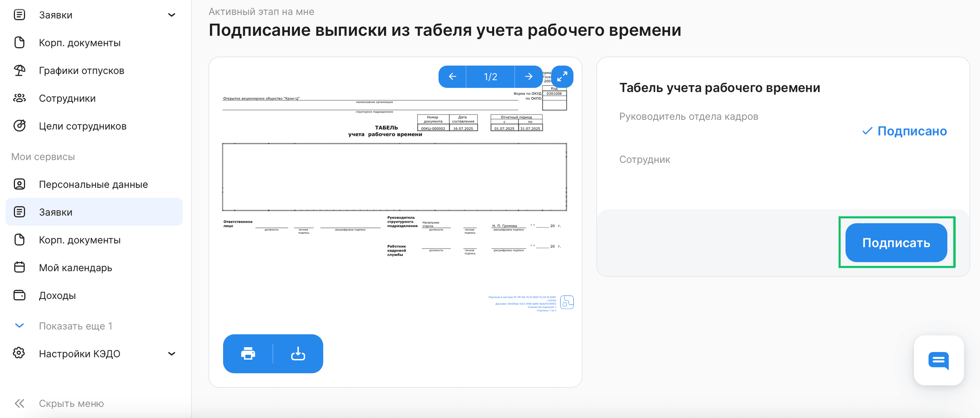The image size is (980, 418).
Task: Open the Персональные данные profile icon
Action: (19, 184)
